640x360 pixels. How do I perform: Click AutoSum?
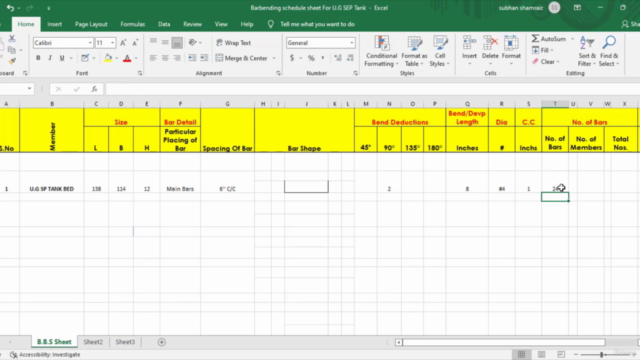coord(549,39)
